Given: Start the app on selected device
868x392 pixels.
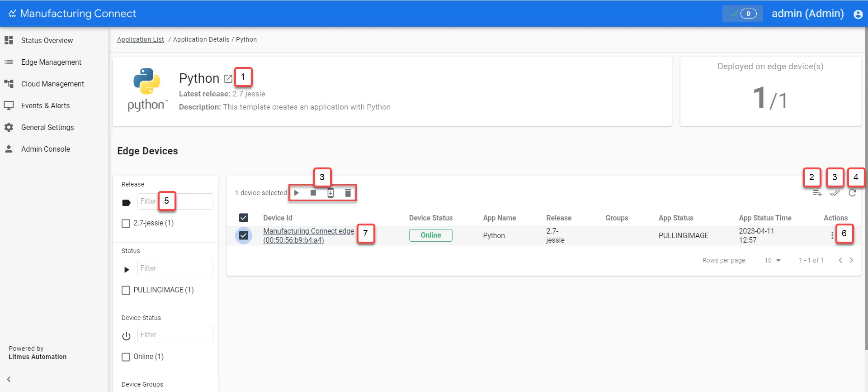Looking at the screenshot, I should tap(297, 193).
